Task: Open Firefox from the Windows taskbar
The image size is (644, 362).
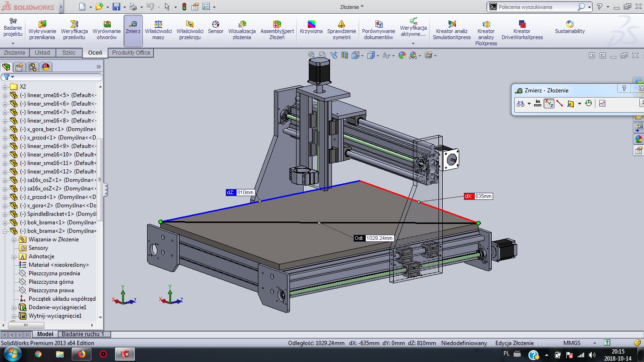Action: tap(82, 354)
